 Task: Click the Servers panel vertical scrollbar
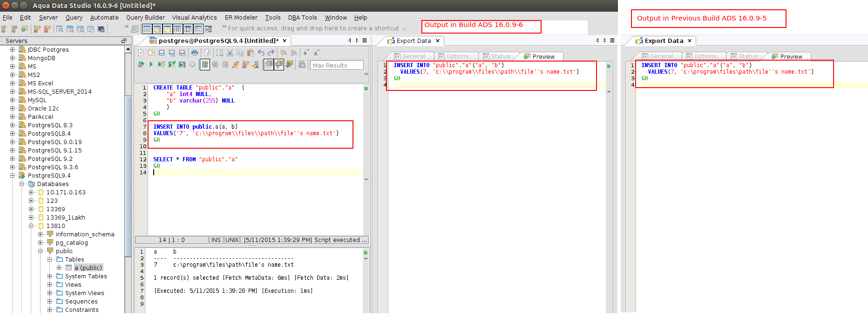[128, 177]
